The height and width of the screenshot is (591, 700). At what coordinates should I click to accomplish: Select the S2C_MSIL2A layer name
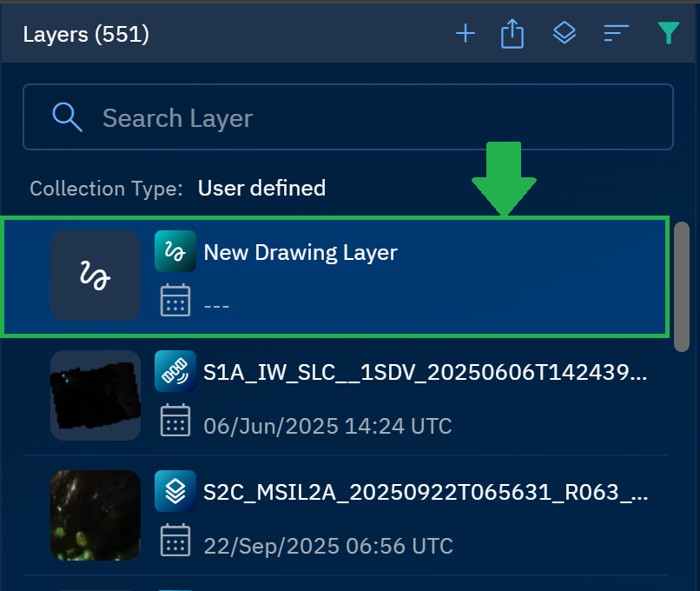pos(426,493)
